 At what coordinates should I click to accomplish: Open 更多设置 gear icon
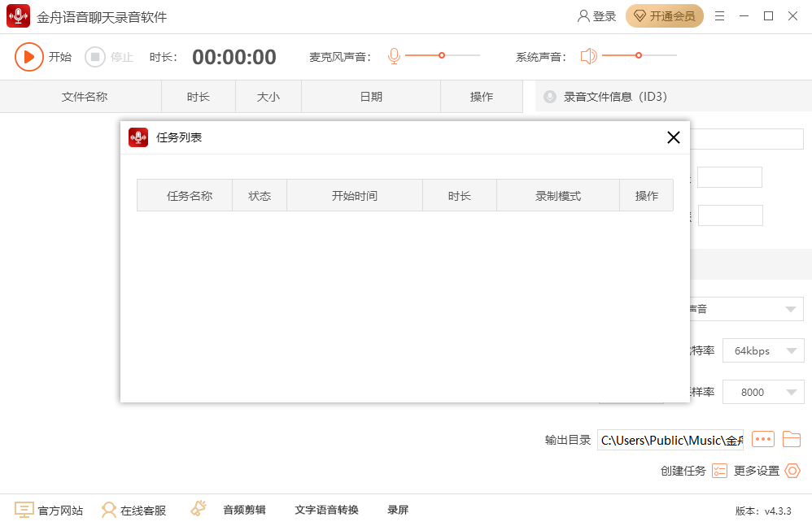(792, 471)
